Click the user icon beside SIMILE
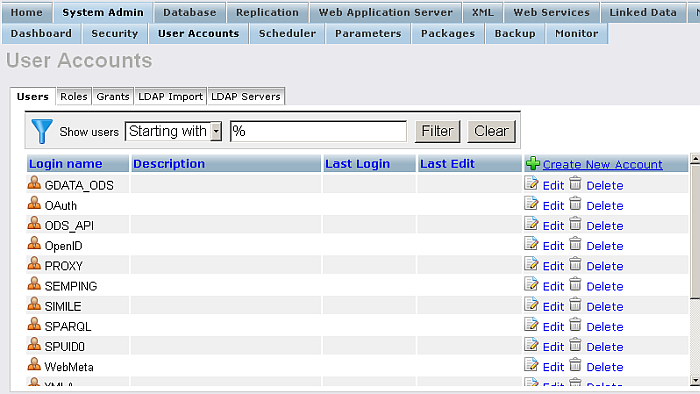This screenshot has height=394, width=700. click(x=34, y=304)
